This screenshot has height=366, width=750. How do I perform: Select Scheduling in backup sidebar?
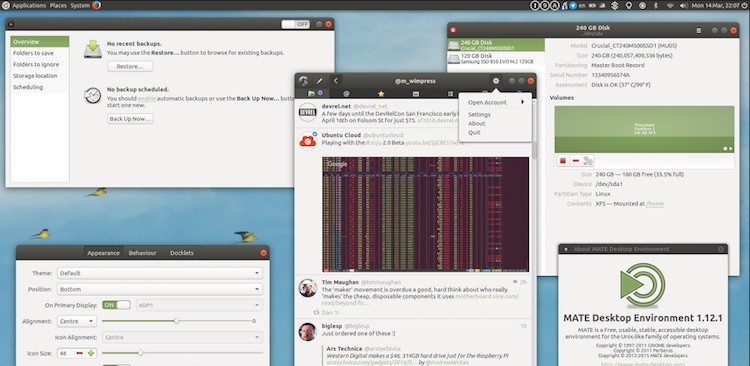click(40, 87)
